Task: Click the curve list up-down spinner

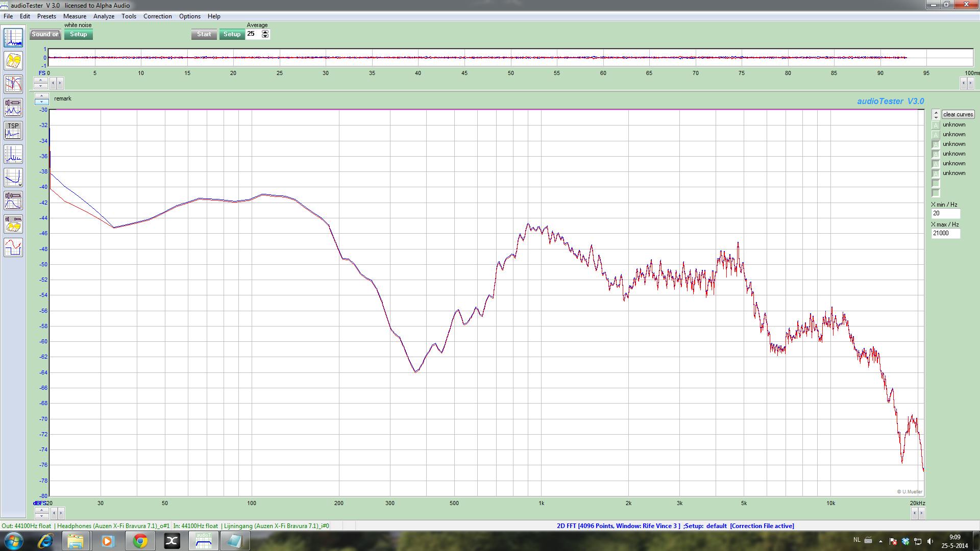Action: tap(936, 114)
